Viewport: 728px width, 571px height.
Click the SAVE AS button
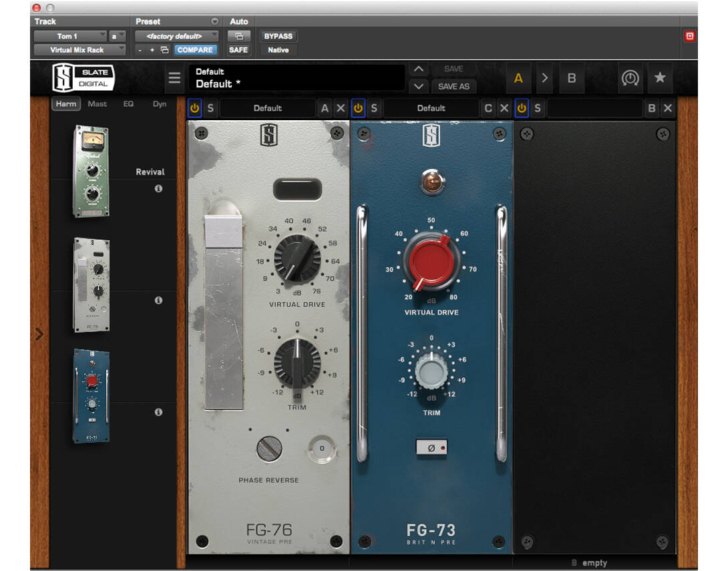453,86
